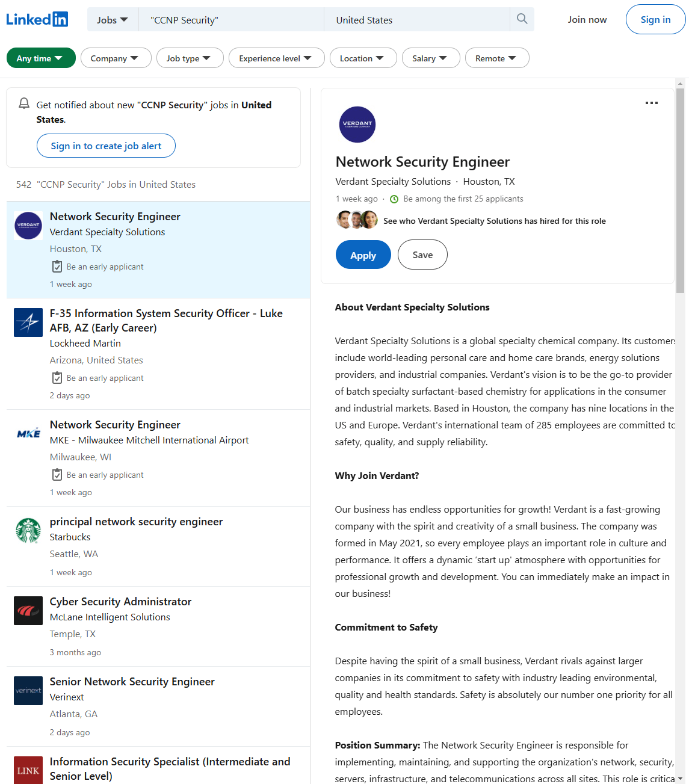Click Lockheed Martin company name
The width and height of the screenshot is (689, 784).
point(85,343)
